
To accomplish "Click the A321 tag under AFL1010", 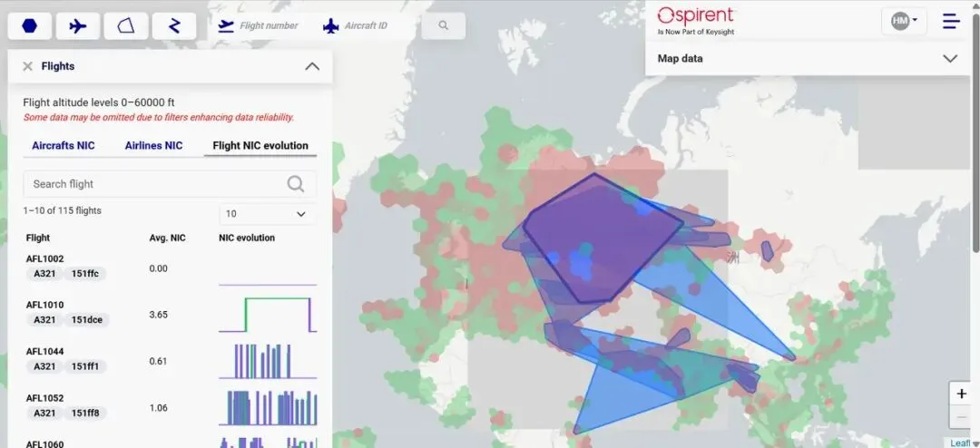I will (44, 320).
